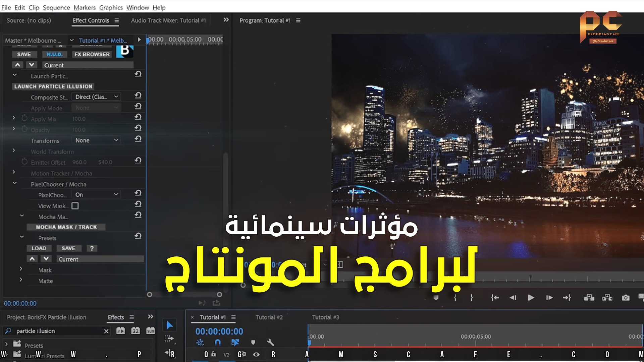This screenshot has height=362, width=644.
Task: Export frame with the camera icon
Action: (626, 298)
